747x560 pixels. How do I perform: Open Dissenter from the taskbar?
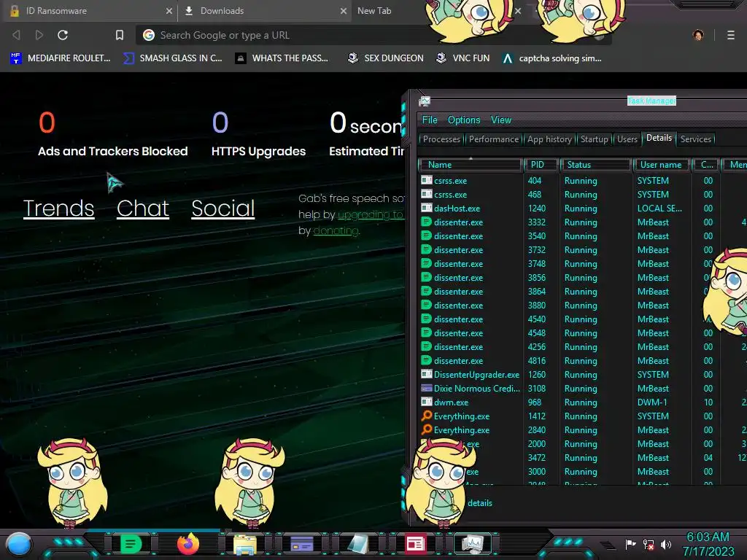[131, 544]
